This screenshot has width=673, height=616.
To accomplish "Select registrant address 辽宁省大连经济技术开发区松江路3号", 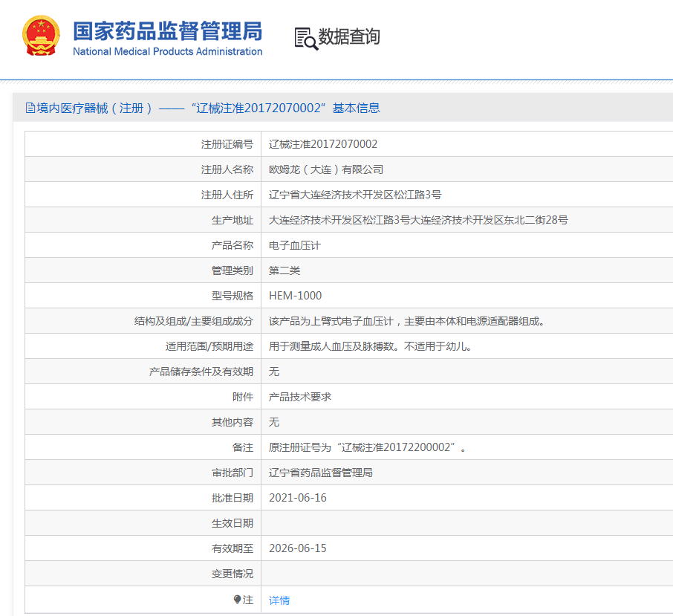I will click(x=355, y=195).
